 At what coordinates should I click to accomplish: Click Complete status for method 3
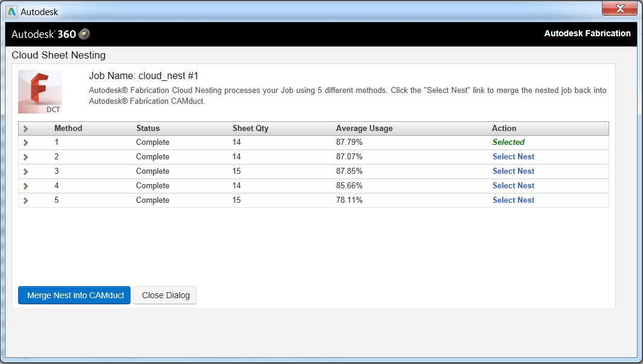(x=152, y=171)
